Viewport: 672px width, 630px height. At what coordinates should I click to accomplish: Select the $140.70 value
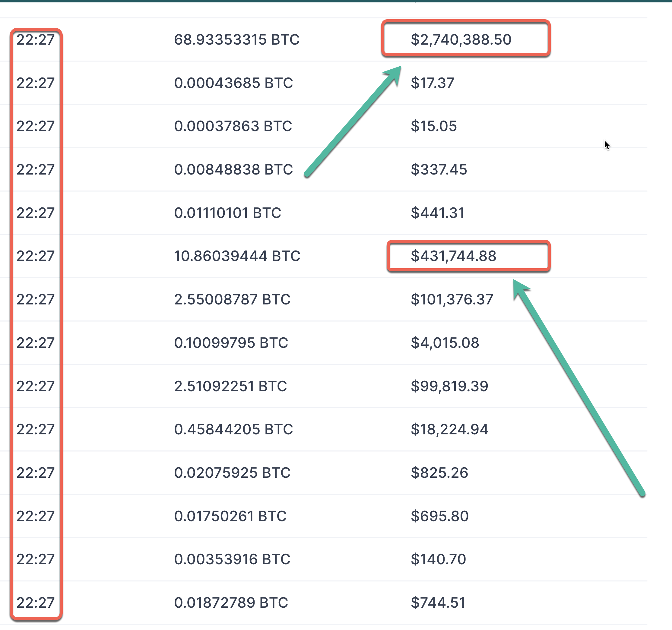pyautogui.click(x=439, y=559)
